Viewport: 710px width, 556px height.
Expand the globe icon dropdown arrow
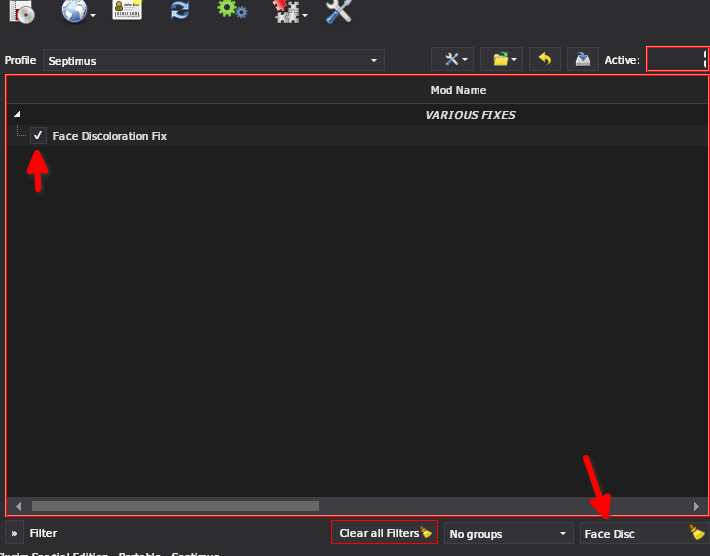point(93,16)
